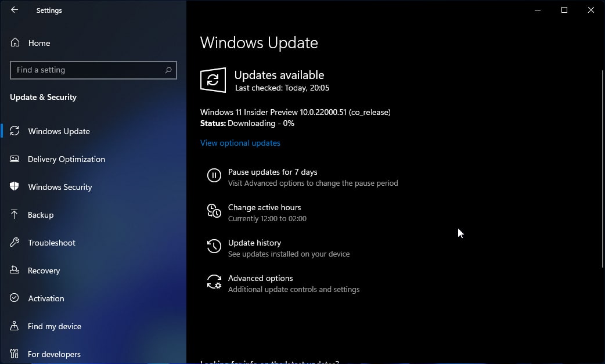Click the Status: Downloading - 0% text

247,124
